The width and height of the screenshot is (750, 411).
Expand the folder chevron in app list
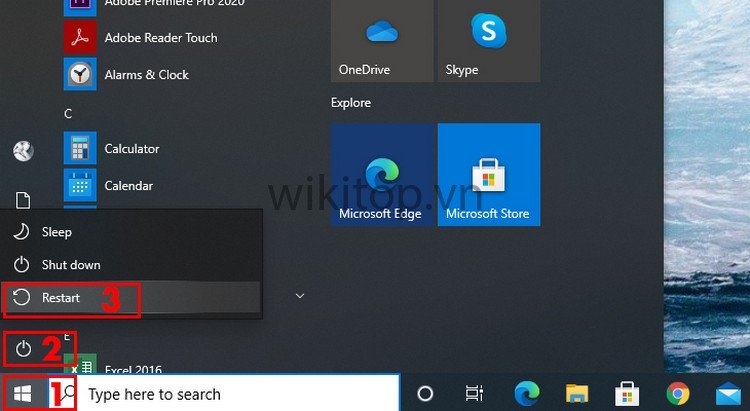pos(298,296)
